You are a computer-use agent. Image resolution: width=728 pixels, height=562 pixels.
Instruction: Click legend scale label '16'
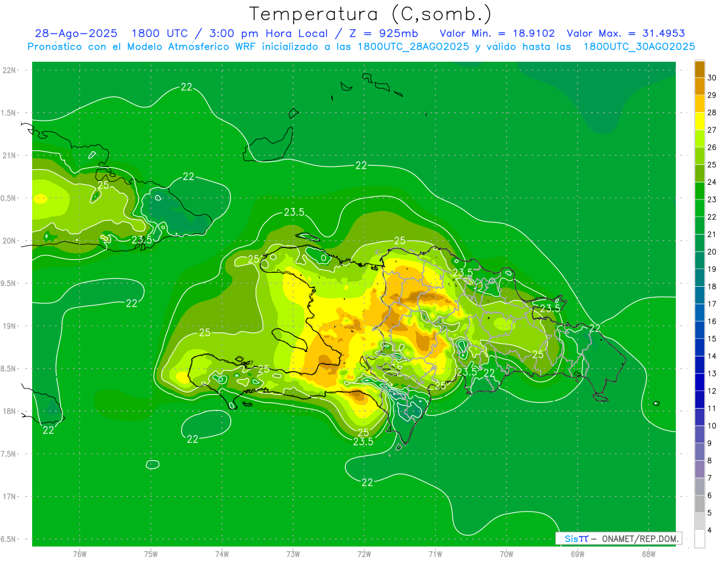pos(712,321)
